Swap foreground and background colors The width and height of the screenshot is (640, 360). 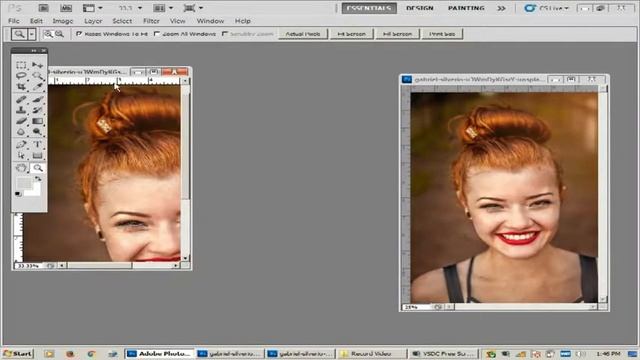(38, 179)
